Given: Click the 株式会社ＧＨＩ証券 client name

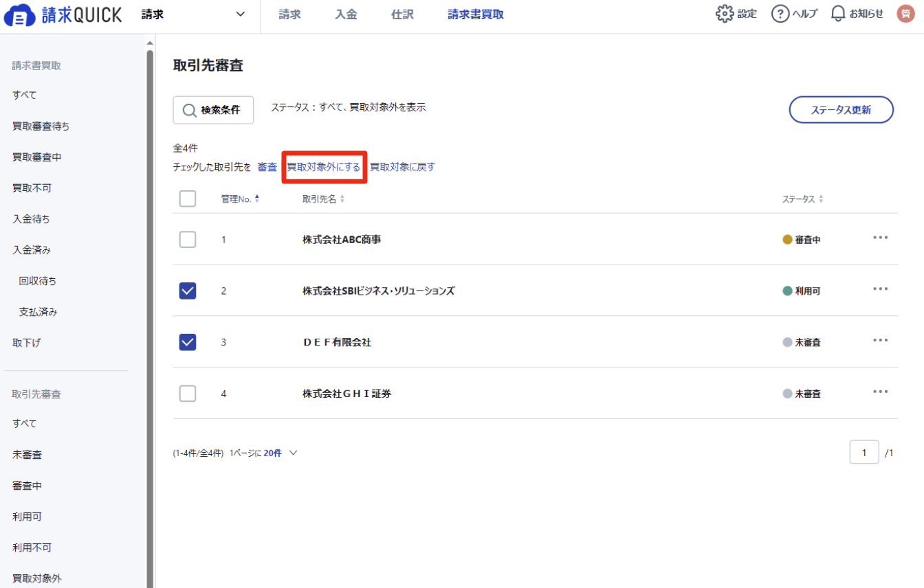Looking at the screenshot, I should tap(347, 394).
